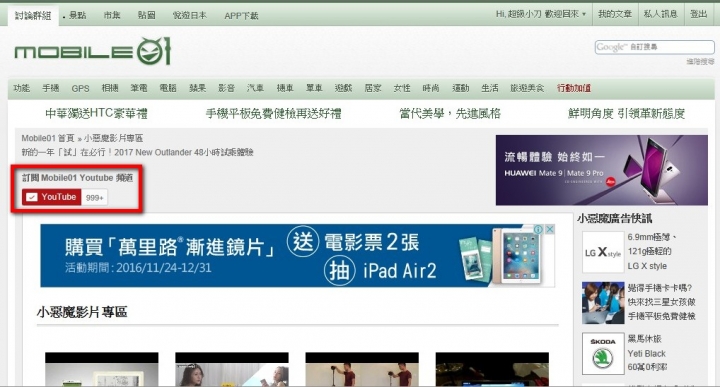The height and width of the screenshot is (387, 720).
Task: Close the blue banner ad with X icon
Action: point(549,229)
